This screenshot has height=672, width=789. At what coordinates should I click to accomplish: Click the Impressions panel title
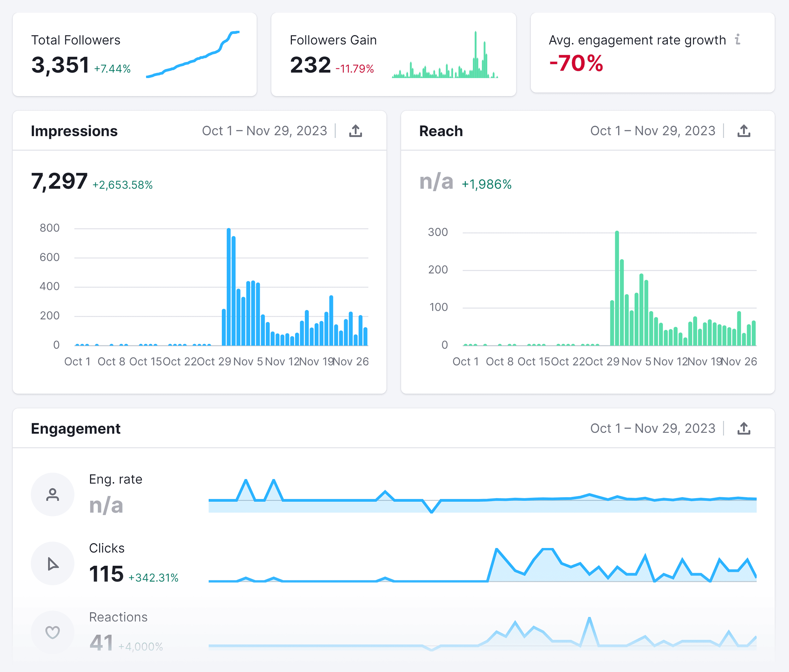point(74,131)
